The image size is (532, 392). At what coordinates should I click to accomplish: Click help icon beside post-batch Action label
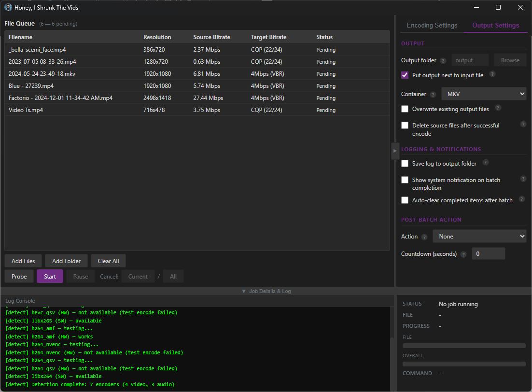[x=424, y=237]
